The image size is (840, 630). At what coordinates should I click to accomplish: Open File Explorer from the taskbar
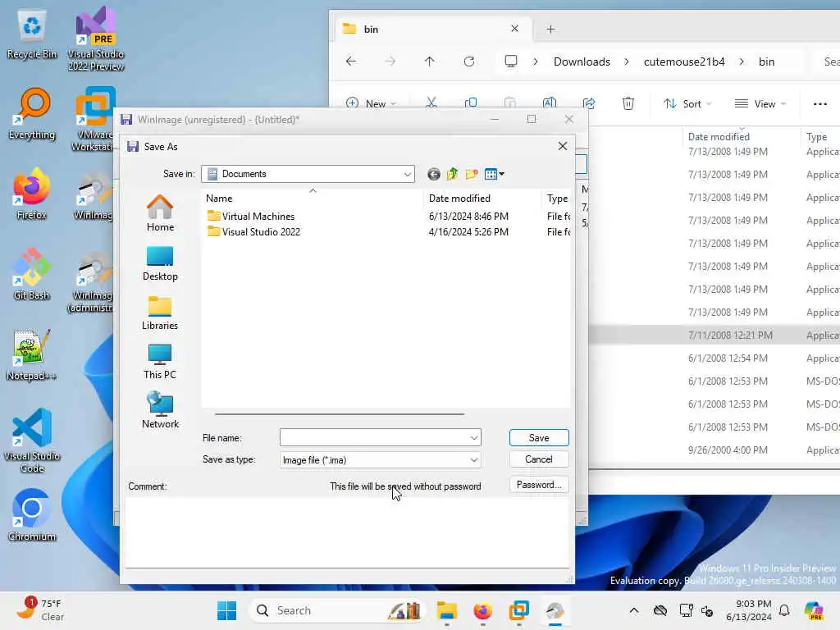[x=446, y=610]
